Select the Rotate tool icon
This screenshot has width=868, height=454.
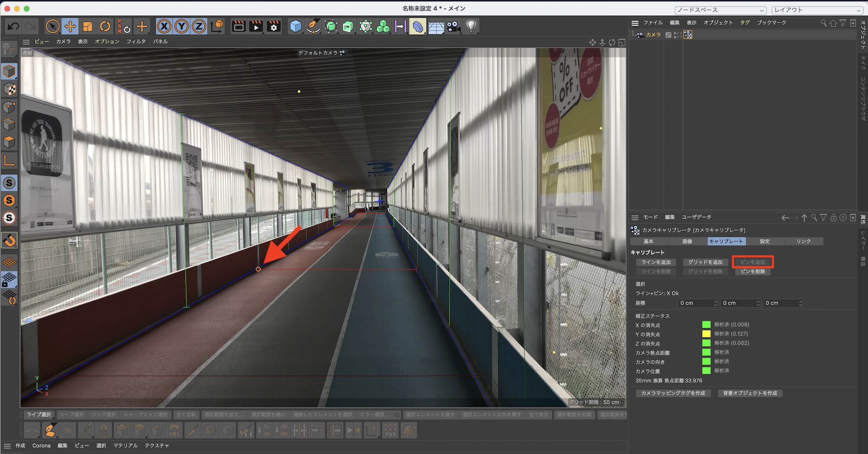(x=105, y=27)
